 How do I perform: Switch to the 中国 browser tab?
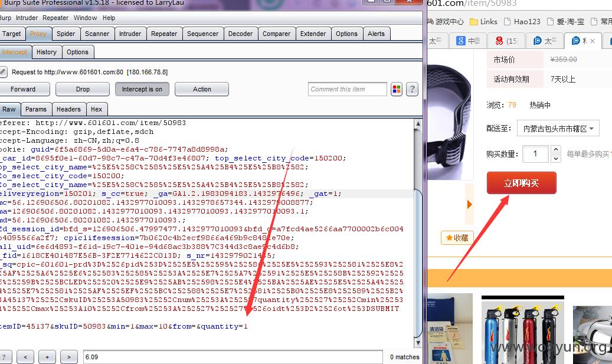(467, 41)
